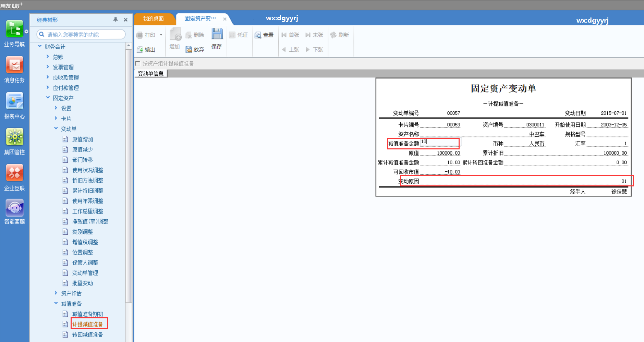
Task: Expand the 发票管理 tree node
Action: pyautogui.click(x=48, y=67)
